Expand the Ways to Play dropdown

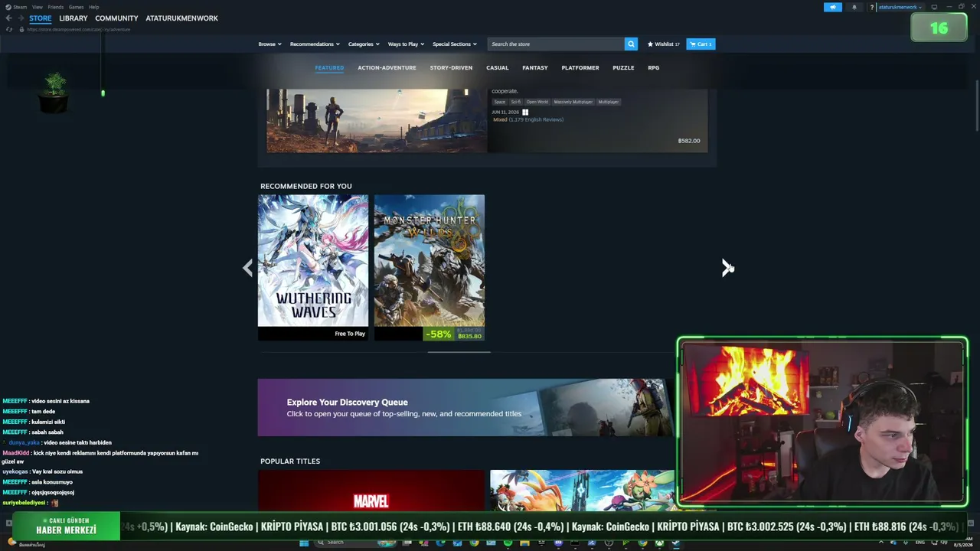(x=406, y=44)
